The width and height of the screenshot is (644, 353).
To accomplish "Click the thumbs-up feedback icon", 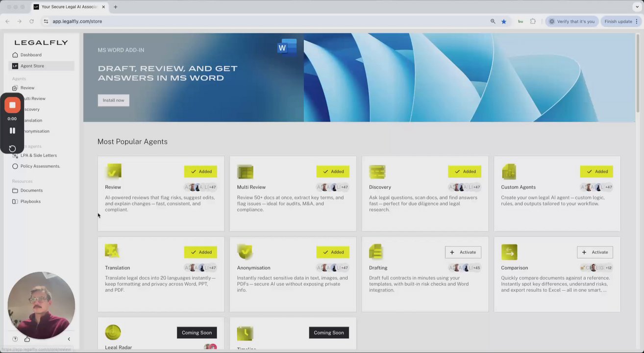I will pyautogui.click(x=27, y=339).
